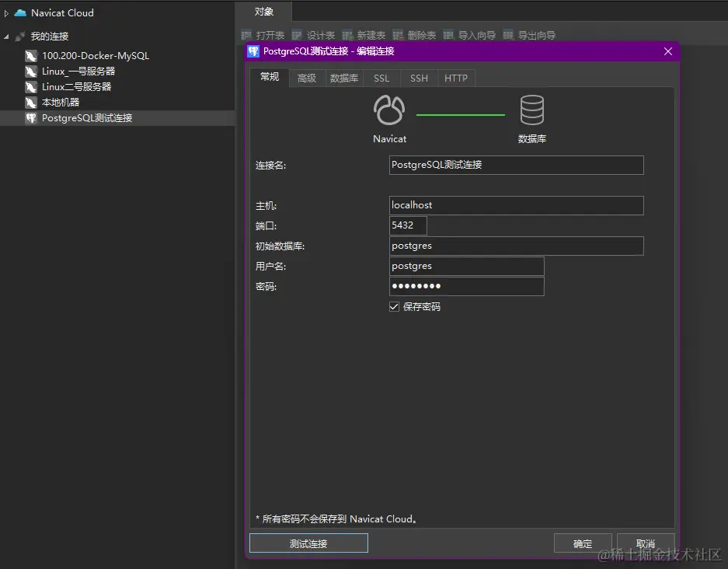Select 100.200-Docker-MySQL connection
Viewport: 728px width, 569px height.
(x=96, y=56)
